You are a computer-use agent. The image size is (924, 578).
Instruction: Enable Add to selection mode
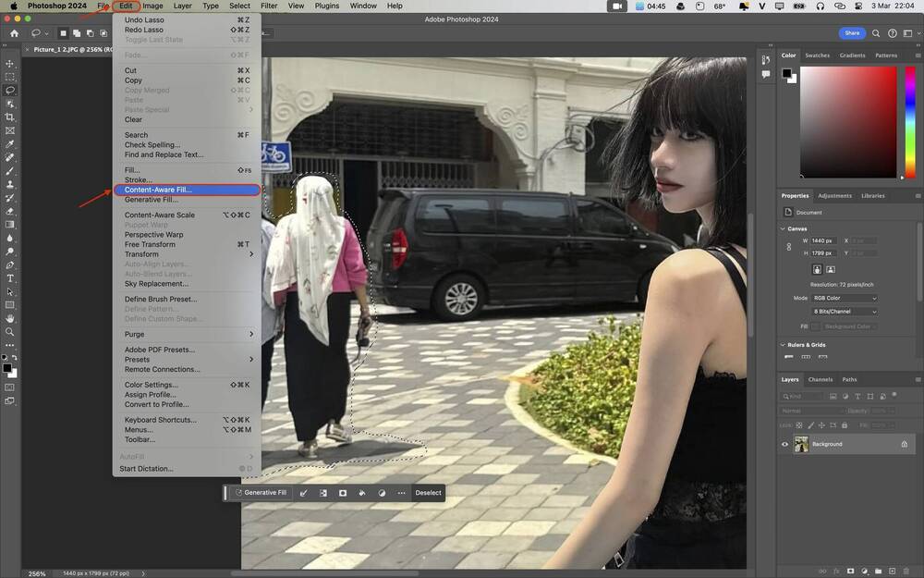(77, 33)
